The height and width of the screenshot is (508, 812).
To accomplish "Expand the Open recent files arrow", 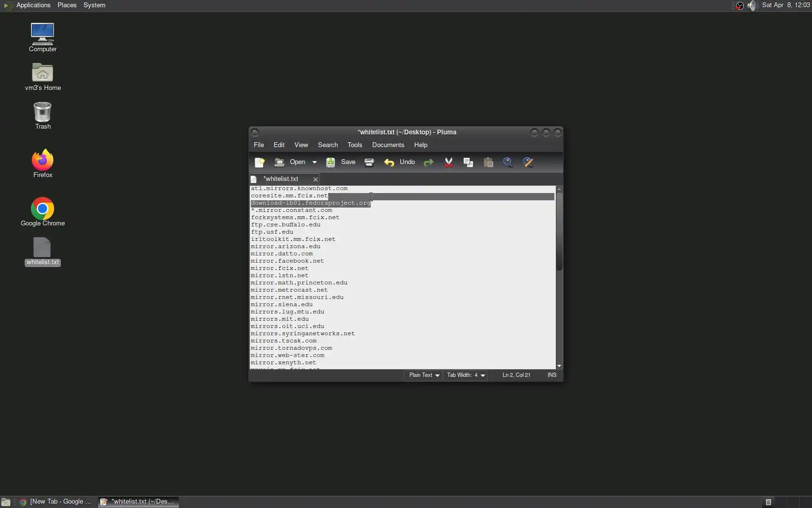I will pyautogui.click(x=314, y=163).
